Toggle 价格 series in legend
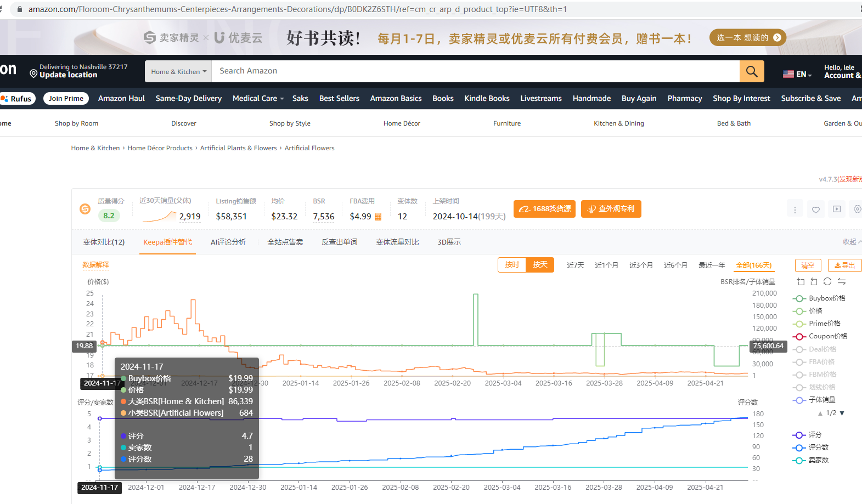 click(808, 311)
